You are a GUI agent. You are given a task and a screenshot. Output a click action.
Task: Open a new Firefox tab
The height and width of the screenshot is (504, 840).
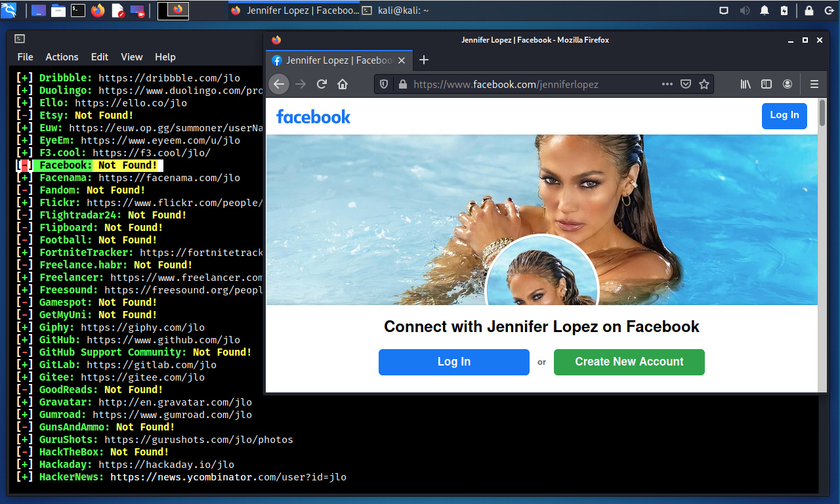point(424,60)
